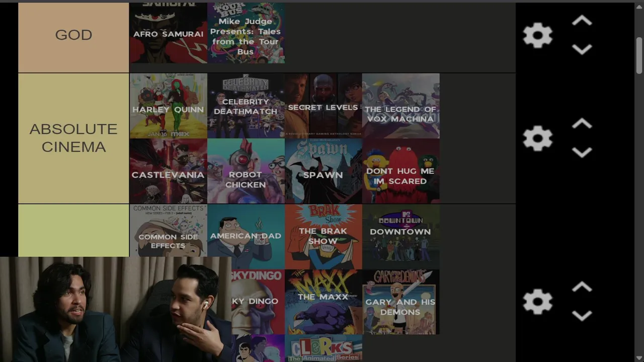Select the ABSOLUTE CINEMA tier label
644x362 pixels.
tap(73, 138)
